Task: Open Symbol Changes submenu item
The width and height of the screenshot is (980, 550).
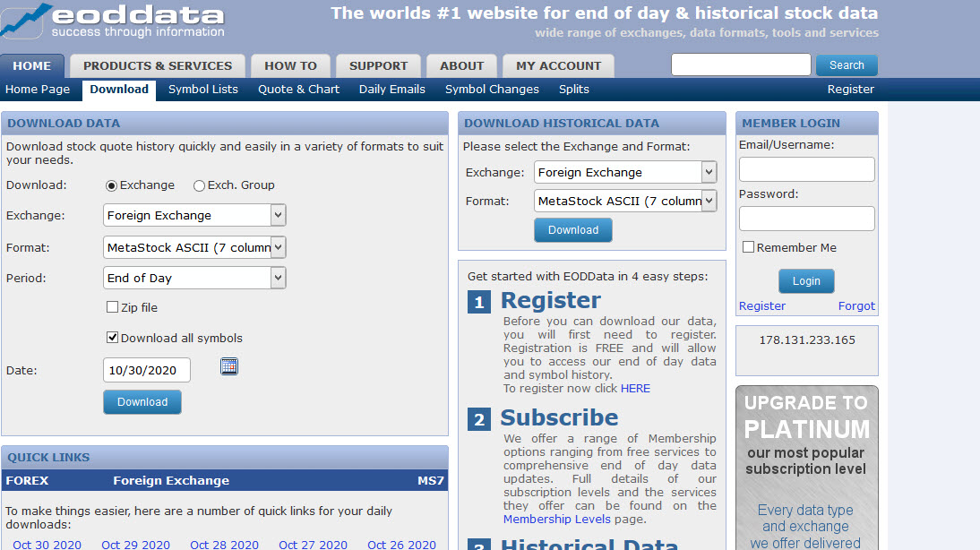Action: [492, 90]
